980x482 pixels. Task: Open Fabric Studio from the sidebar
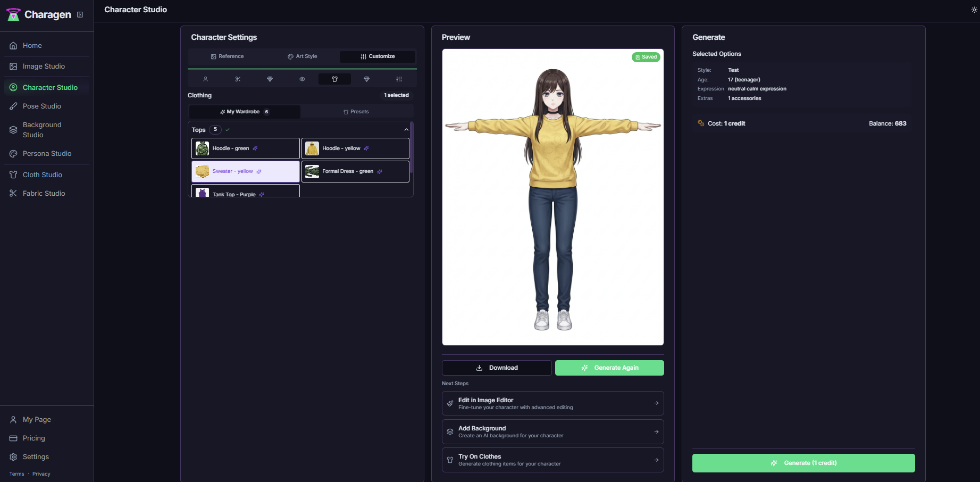click(x=44, y=193)
